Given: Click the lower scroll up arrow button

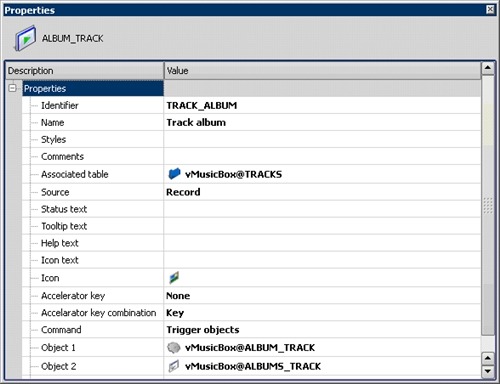Looking at the screenshot, I should (488, 358).
